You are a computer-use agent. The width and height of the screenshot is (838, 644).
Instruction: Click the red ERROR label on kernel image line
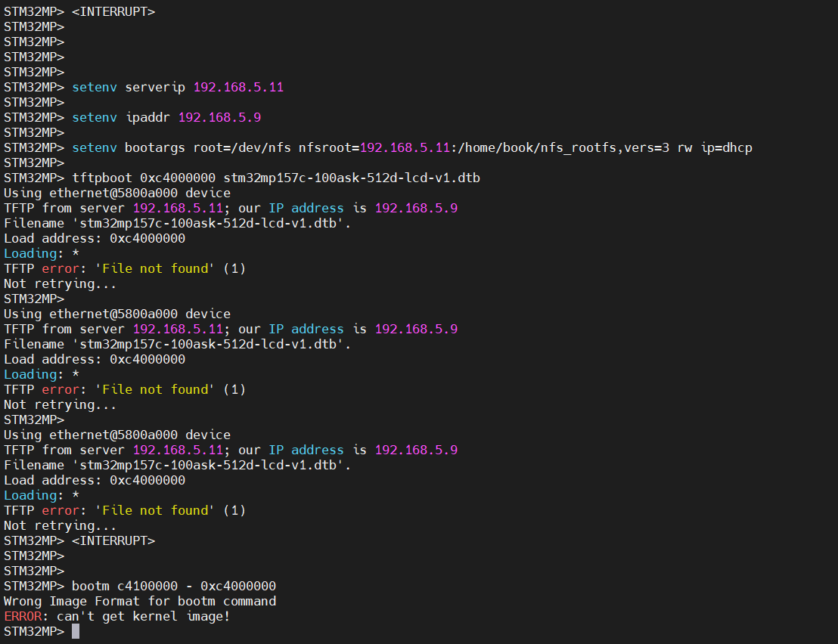tap(23, 616)
